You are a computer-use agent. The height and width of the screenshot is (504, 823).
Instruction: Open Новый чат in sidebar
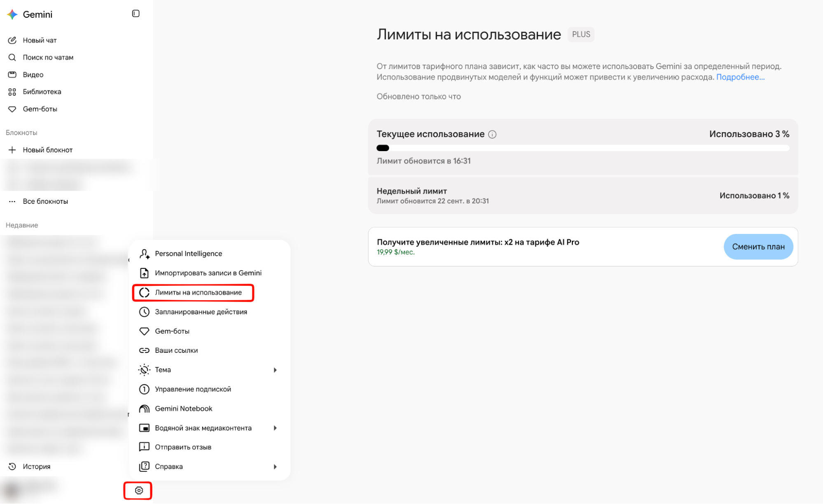(x=40, y=40)
